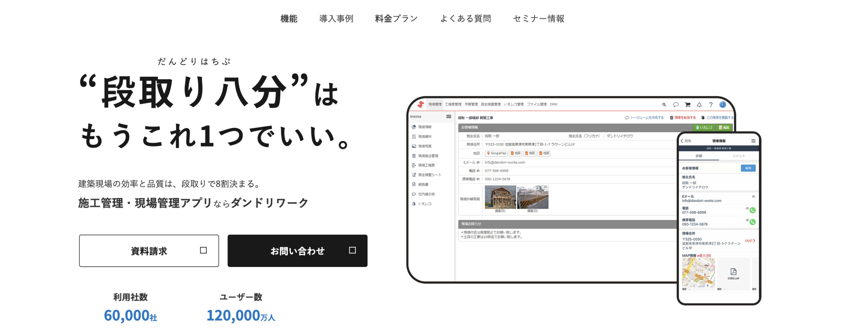The image size is (868, 331).
Task: Toggle 電話 eye icon in phone mockup
Action: pos(747,208)
